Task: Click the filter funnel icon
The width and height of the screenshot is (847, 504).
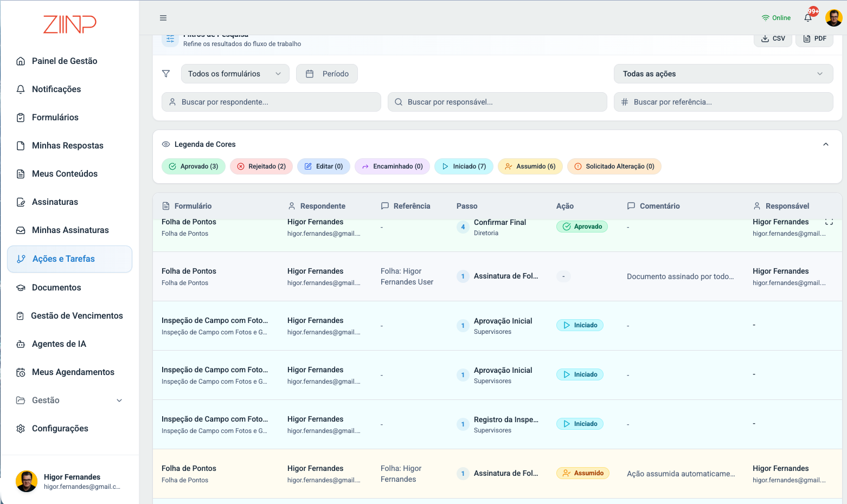Action: click(166, 74)
